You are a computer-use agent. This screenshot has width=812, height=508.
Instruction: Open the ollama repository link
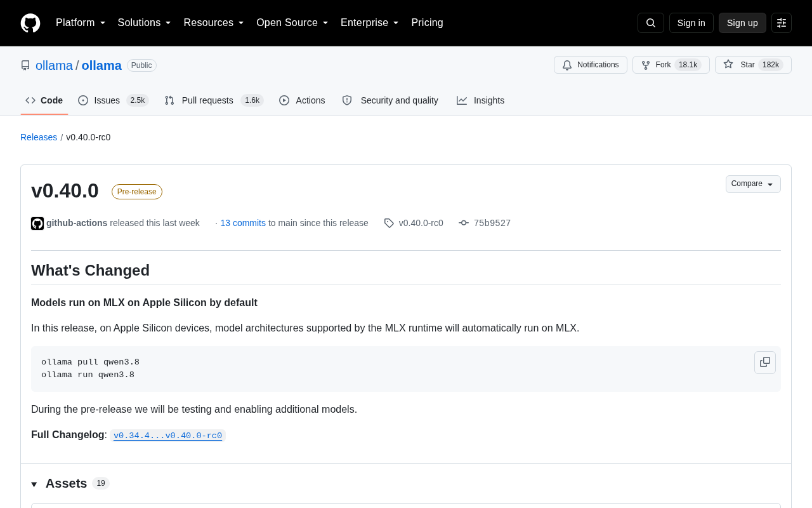coord(101,65)
